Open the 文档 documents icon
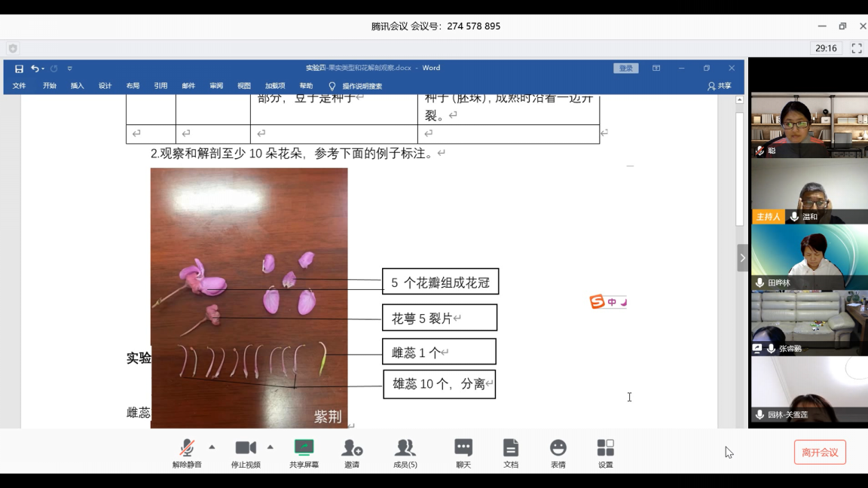Image resolution: width=868 pixels, height=488 pixels. coord(511,453)
